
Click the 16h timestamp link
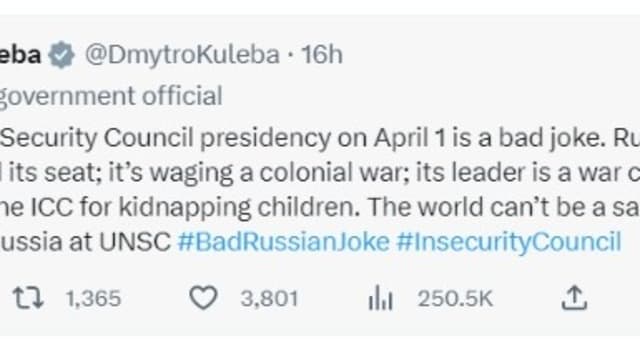point(322,54)
